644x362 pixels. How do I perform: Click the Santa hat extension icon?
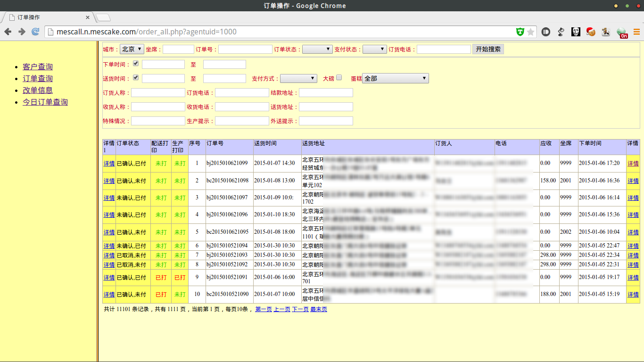(x=591, y=32)
